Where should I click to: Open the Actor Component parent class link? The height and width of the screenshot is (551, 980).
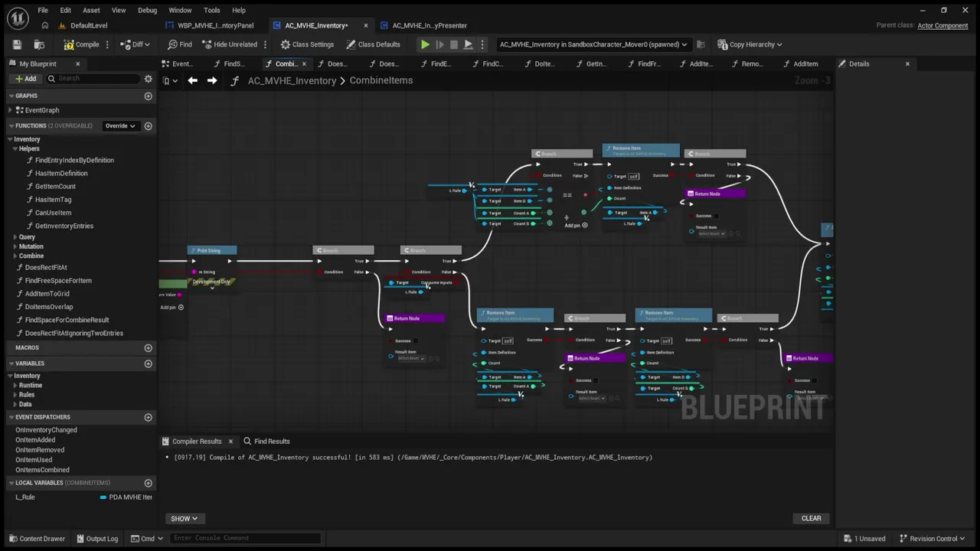[x=942, y=25]
